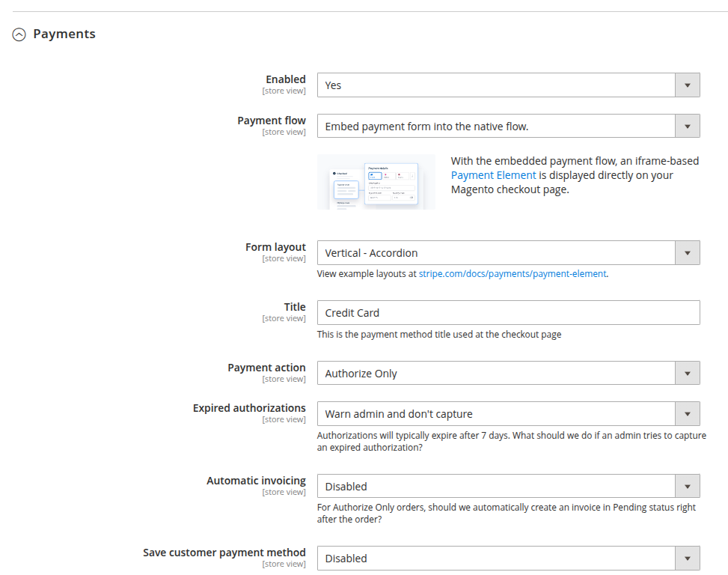Click the embedded payment flow preview image
Screen dimensions: 728x575
click(376, 182)
